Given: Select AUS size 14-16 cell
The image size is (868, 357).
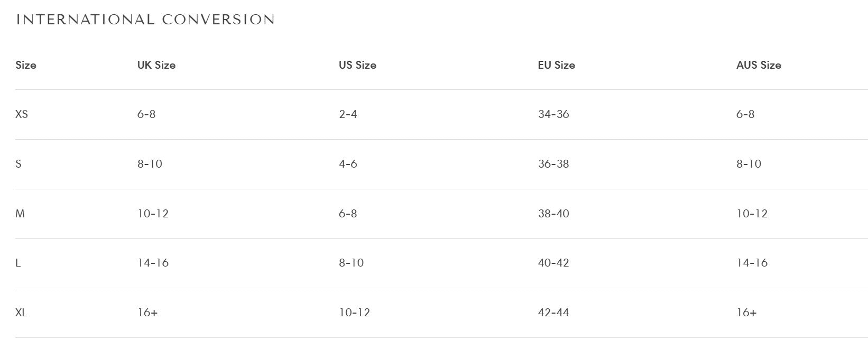Looking at the screenshot, I should click(752, 263).
